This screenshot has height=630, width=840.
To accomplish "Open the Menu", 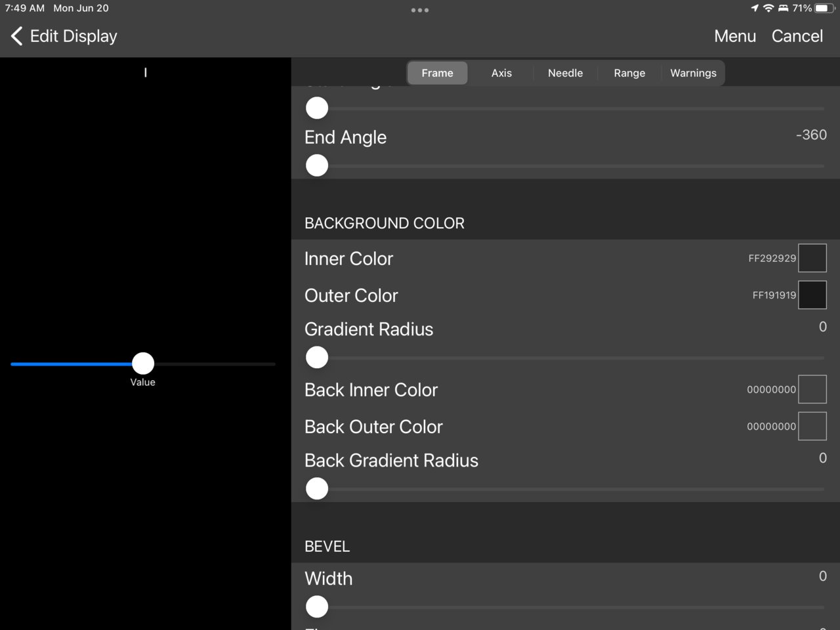I will coord(735,36).
